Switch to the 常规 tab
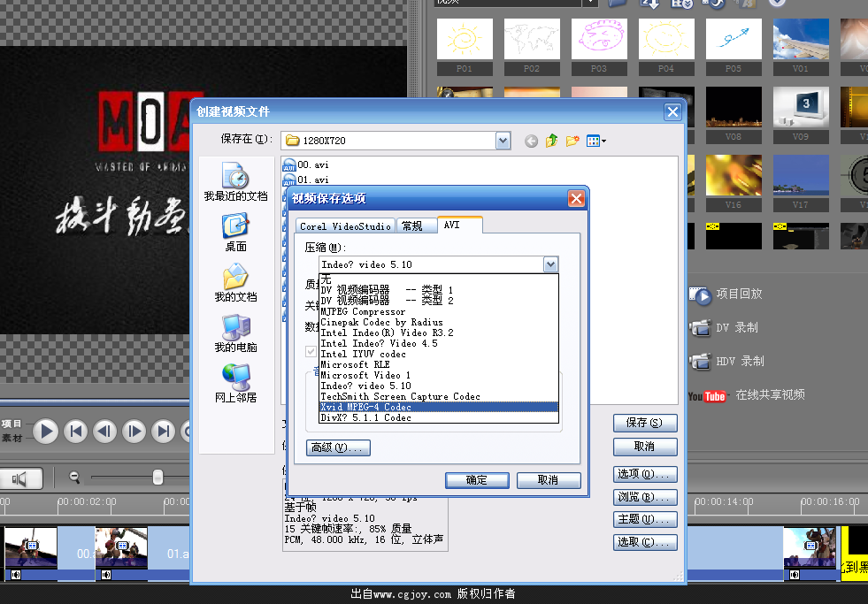Viewport: 868px width, 604px height. click(x=416, y=226)
